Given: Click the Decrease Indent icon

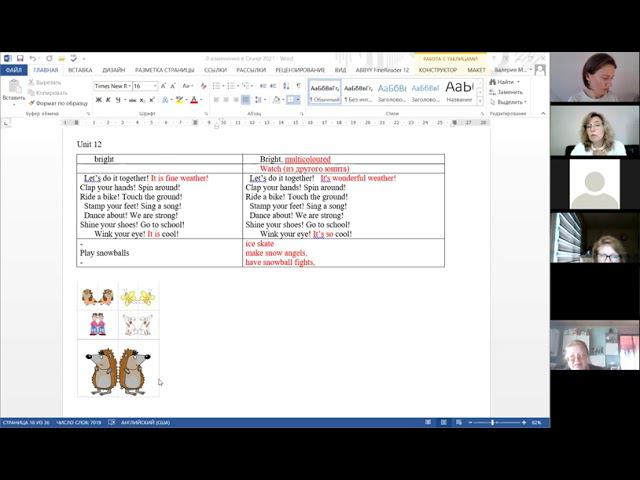Looking at the screenshot, I should [x=263, y=86].
